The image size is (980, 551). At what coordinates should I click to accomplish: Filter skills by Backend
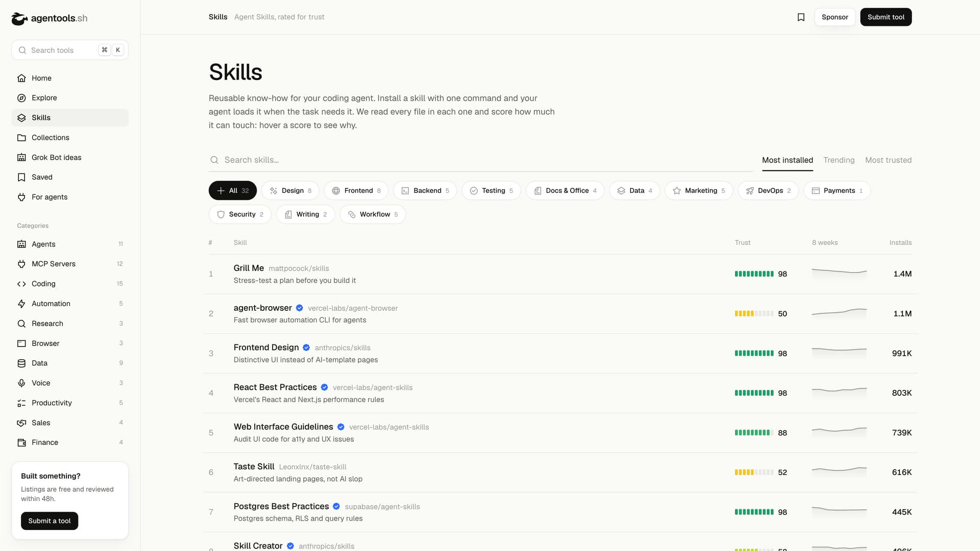tap(425, 190)
